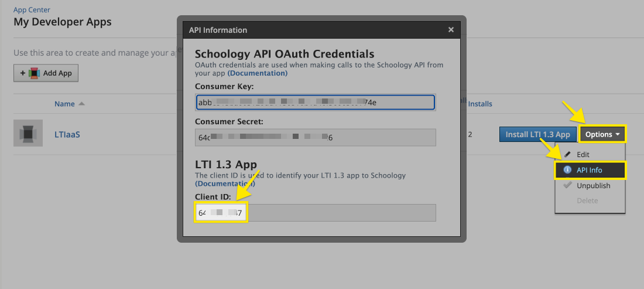Click the Unpublish checkmark icon
This screenshot has height=289, width=644.
tap(568, 185)
